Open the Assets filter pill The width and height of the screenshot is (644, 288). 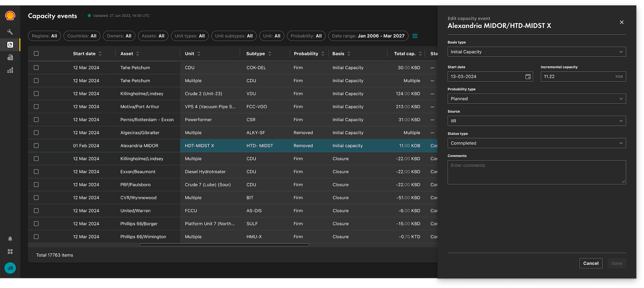tap(153, 36)
